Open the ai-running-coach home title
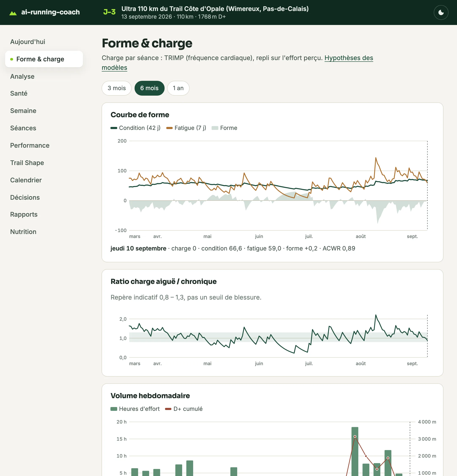Viewport: 457px width, 476px height. point(50,12)
